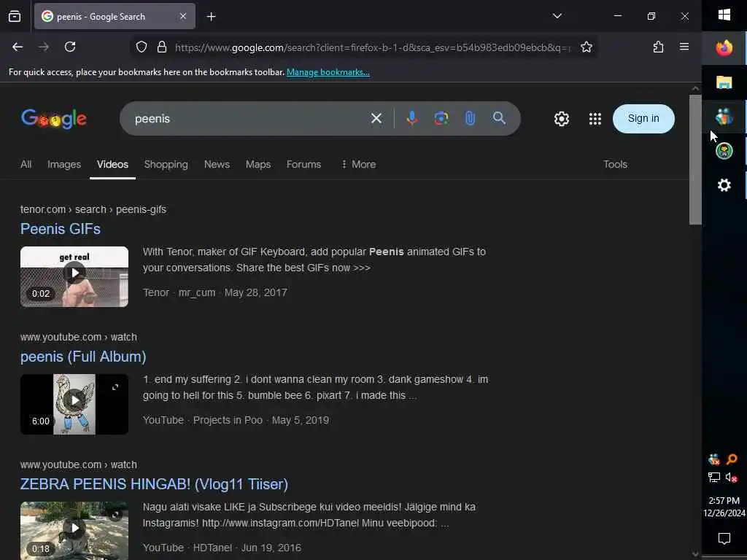
Task: Switch to the Shopping tab
Action: click(166, 164)
